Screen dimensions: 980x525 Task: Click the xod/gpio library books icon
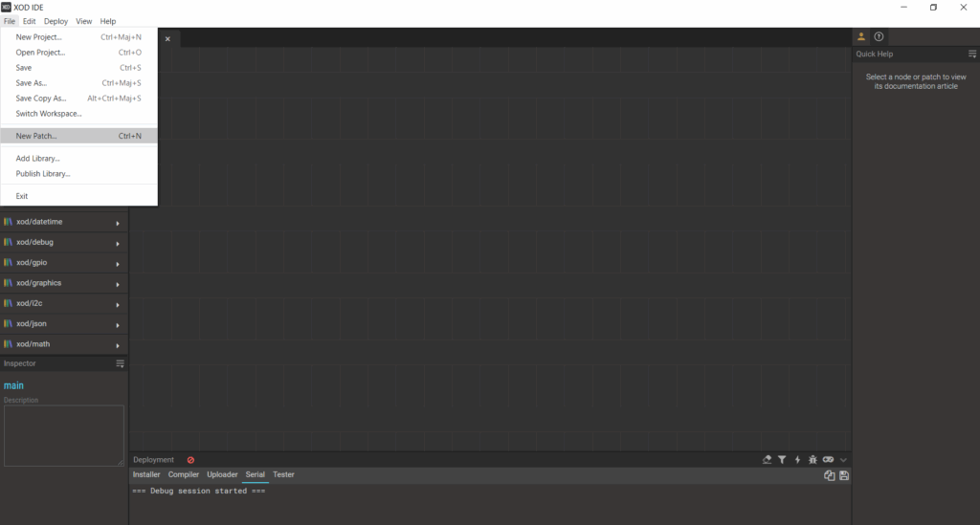8,263
